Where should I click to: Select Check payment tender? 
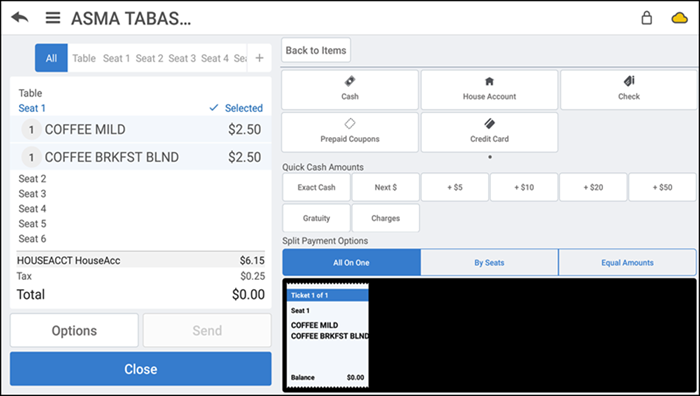point(629,90)
